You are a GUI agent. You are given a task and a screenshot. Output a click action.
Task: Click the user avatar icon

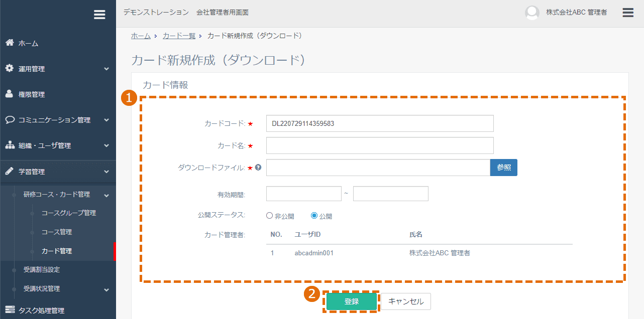pyautogui.click(x=532, y=13)
